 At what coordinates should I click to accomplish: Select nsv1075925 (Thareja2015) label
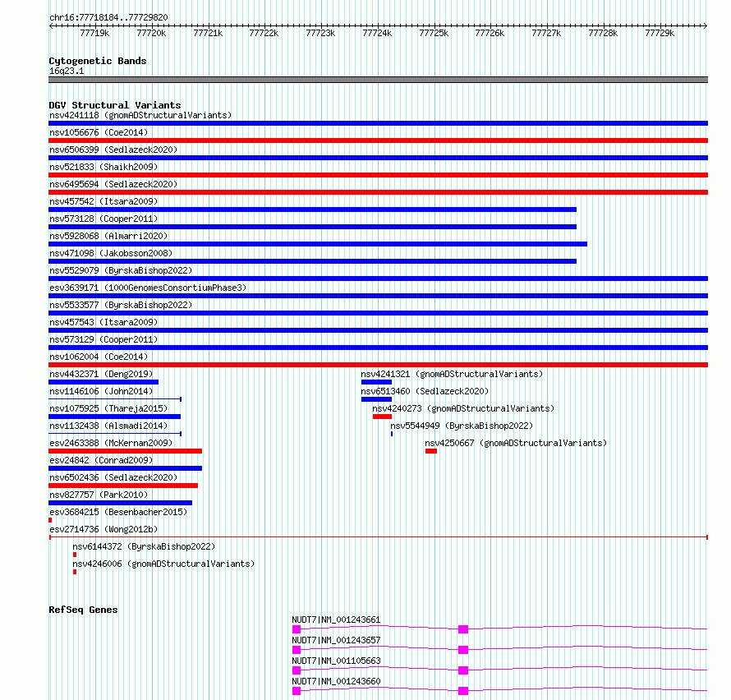(x=108, y=408)
